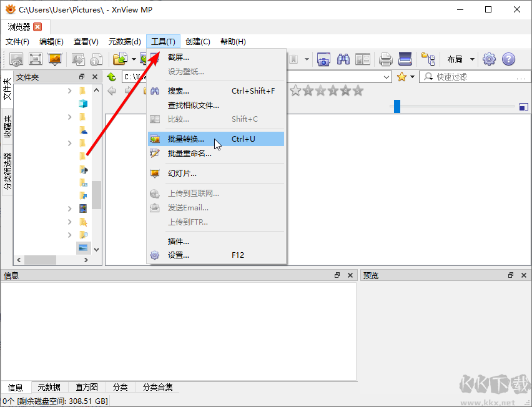Expand a folder node in the folder tree

tap(70, 89)
